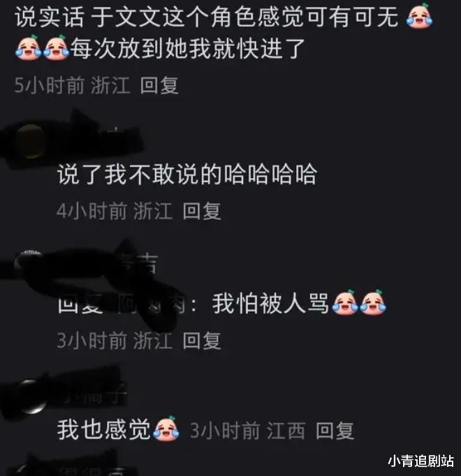Click last crying emoji after 我怕被人骂

click(x=373, y=302)
